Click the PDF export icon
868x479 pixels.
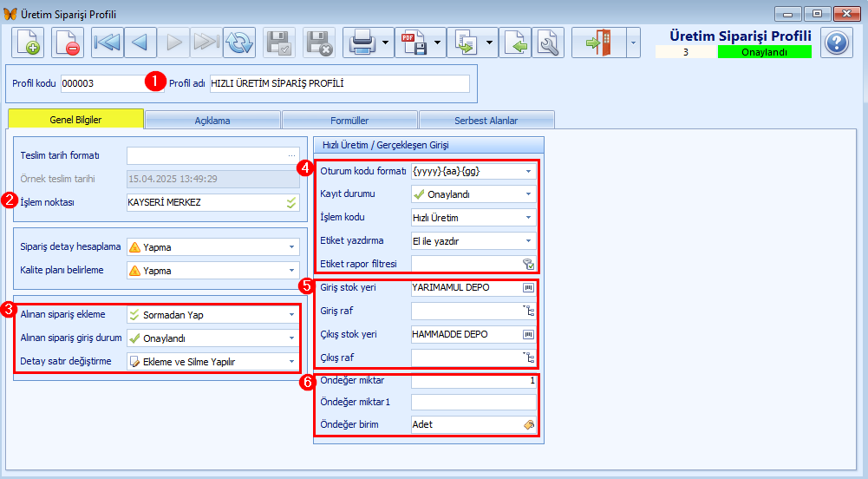click(x=414, y=43)
